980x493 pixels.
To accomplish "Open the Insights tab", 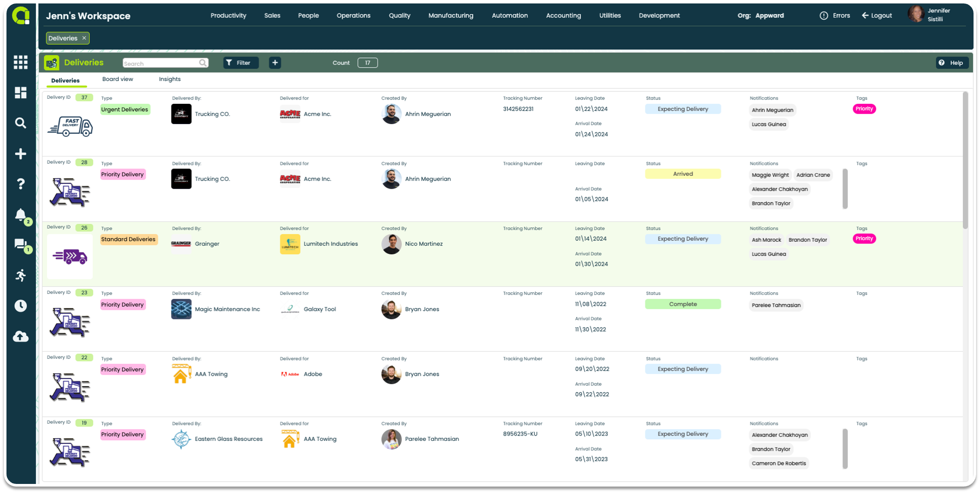I will pos(170,79).
